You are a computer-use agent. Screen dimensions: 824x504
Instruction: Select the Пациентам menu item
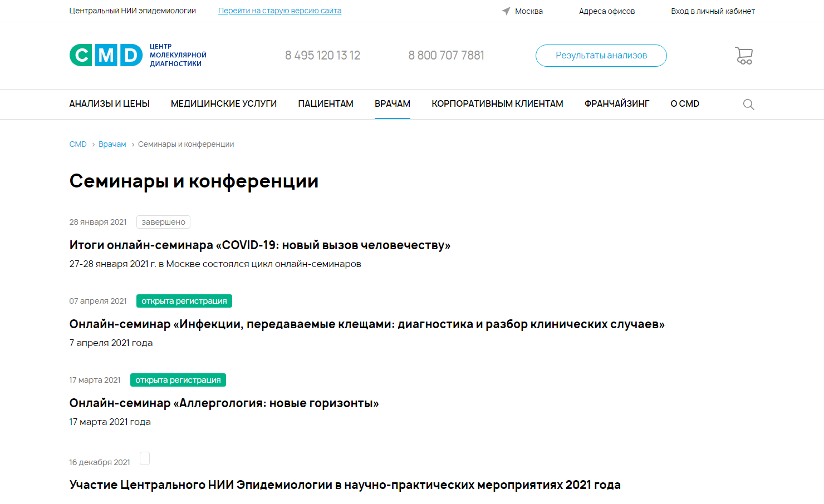[x=325, y=104]
